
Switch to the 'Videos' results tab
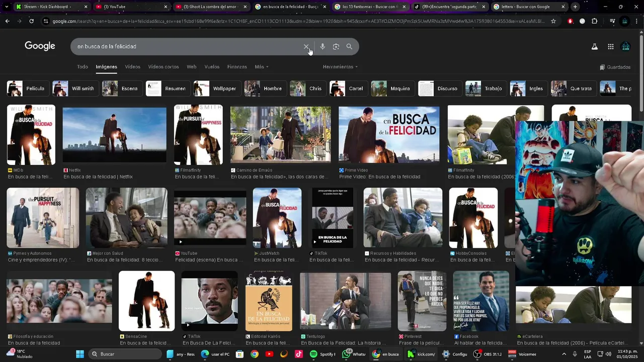tap(133, 67)
